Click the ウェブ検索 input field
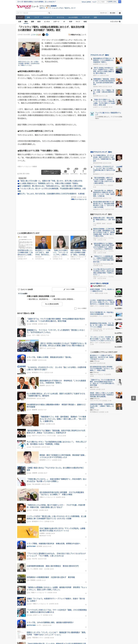 [x=102, y=2]
